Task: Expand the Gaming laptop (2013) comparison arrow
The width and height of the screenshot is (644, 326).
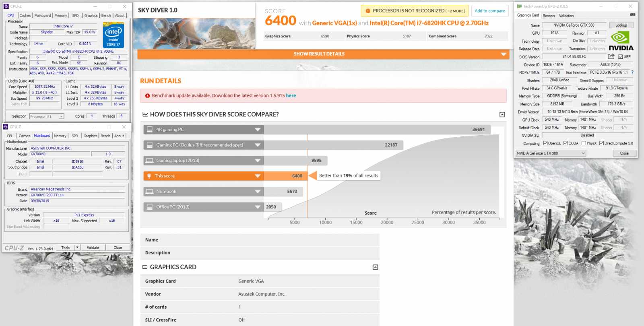Action: coord(258,161)
